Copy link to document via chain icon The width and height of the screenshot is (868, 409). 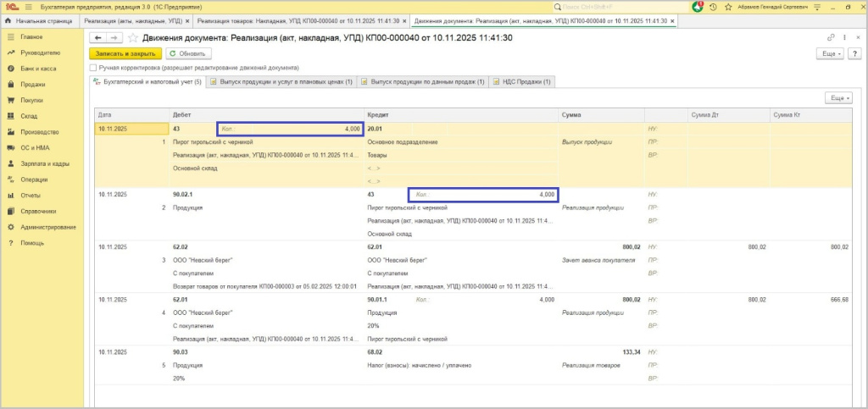[830, 38]
